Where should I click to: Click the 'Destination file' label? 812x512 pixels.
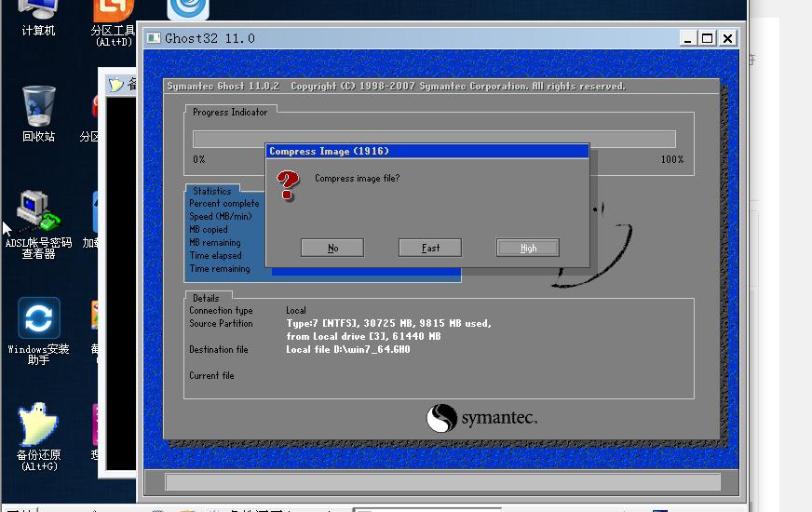(219, 349)
